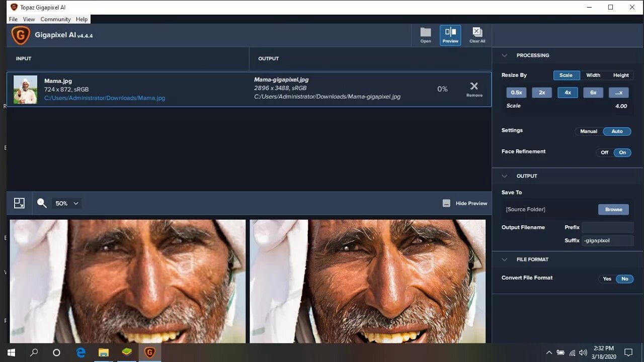Click the Gigapixel taskbar icon
This screenshot has width=644, height=362.
point(149,352)
